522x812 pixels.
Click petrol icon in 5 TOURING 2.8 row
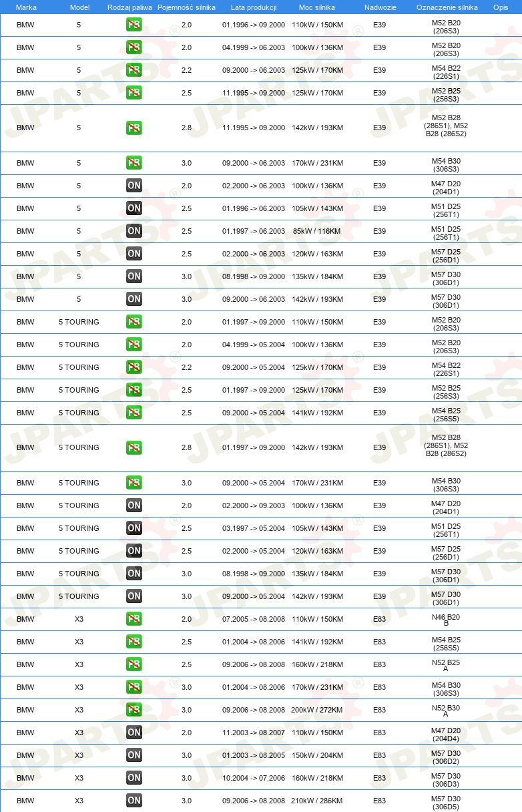tap(134, 447)
